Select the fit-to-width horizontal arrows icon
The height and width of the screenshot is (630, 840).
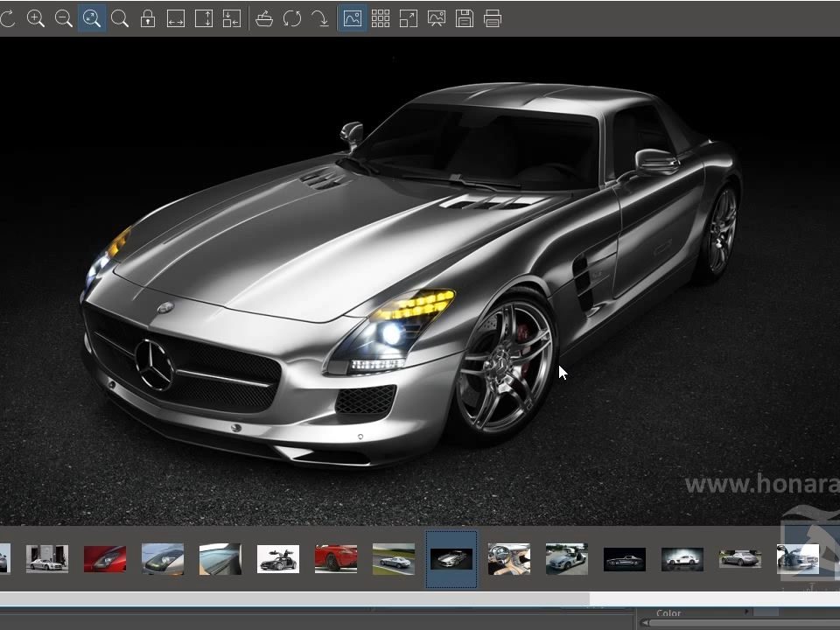[x=176, y=18]
